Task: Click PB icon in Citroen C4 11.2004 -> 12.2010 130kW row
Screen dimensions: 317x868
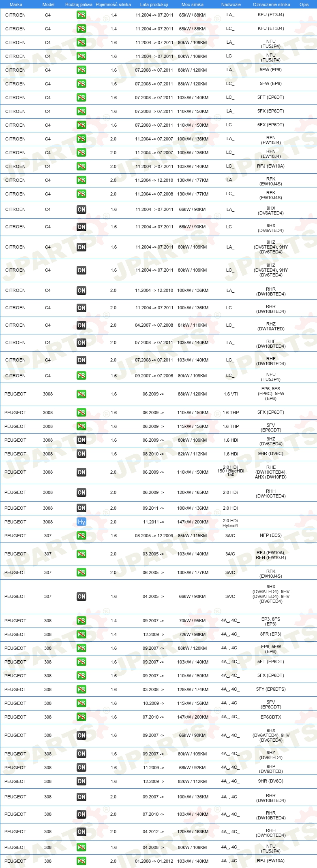Action: 81,180
